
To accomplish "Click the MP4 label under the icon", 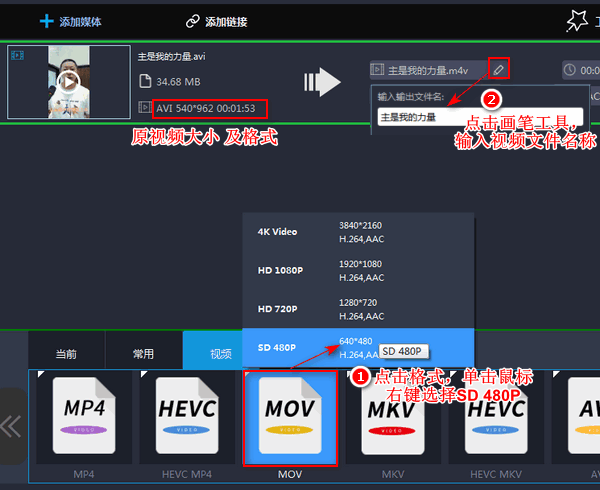I will [84, 475].
